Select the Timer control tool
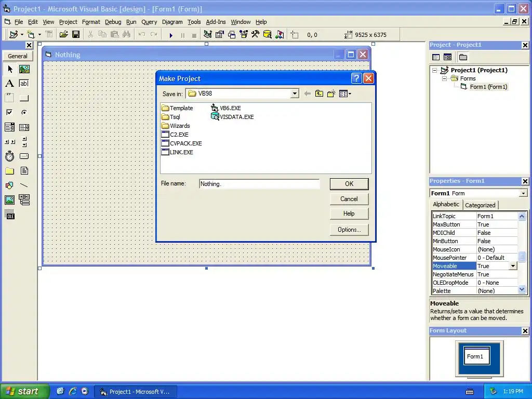532x399 pixels. tap(10, 156)
